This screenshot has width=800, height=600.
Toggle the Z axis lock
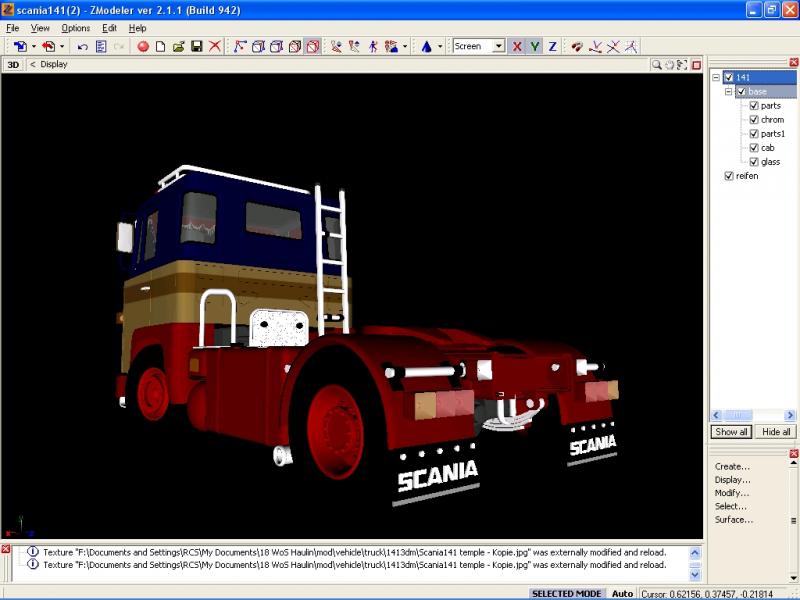pyautogui.click(x=552, y=47)
